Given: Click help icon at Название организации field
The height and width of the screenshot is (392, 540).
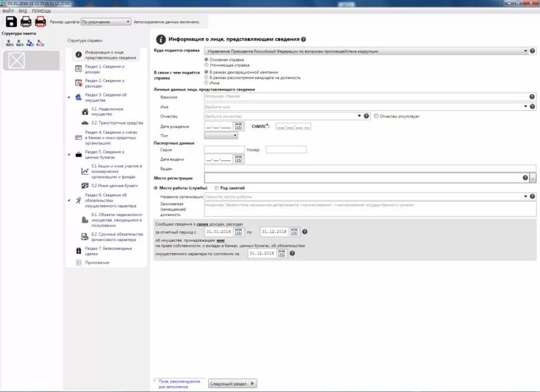Looking at the screenshot, I should pos(533,196).
